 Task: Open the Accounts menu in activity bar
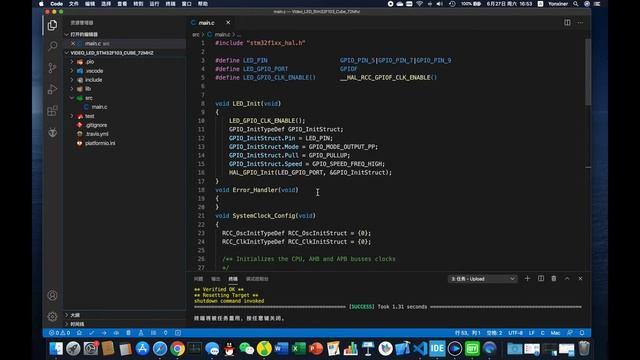click(x=52, y=295)
